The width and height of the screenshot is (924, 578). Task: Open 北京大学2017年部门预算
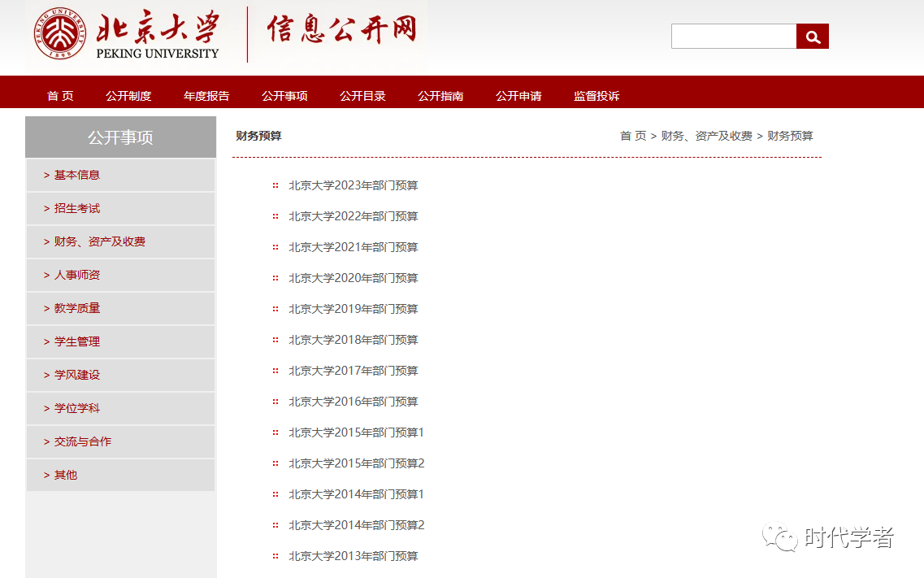coord(353,371)
